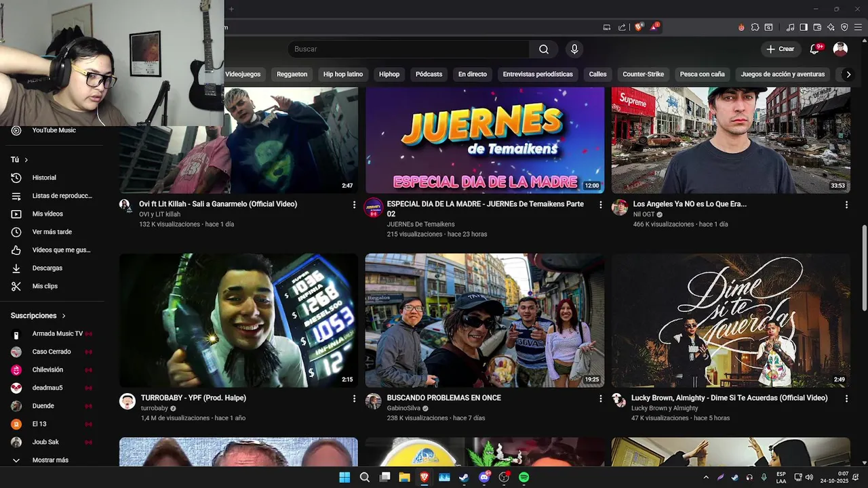Show hidden system tray icons chevron

coord(706,477)
